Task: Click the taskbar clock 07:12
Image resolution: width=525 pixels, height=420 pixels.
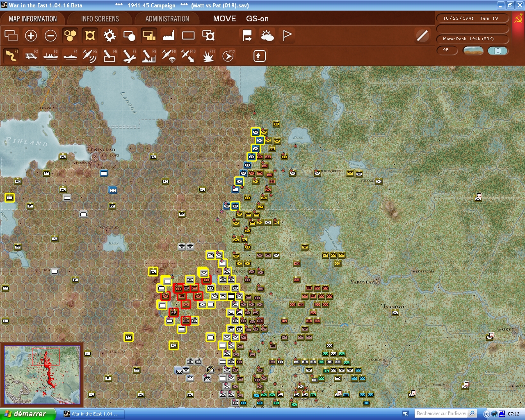Action: coord(514,414)
